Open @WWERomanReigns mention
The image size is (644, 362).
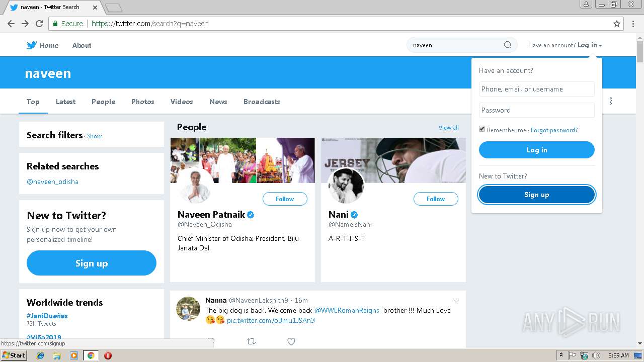point(347,310)
